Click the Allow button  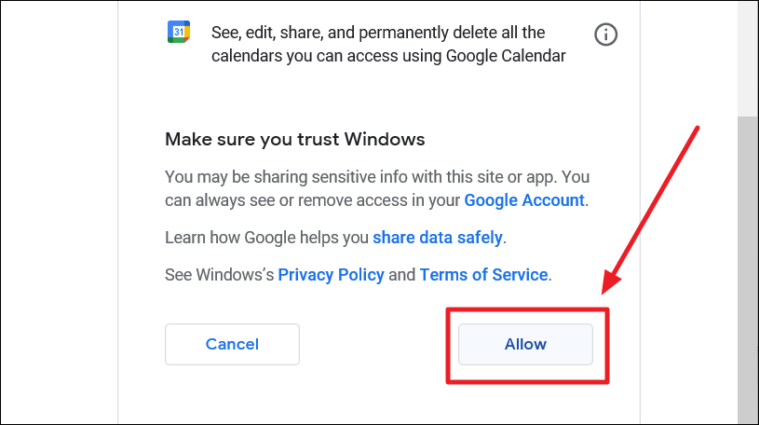coord(526,344)
